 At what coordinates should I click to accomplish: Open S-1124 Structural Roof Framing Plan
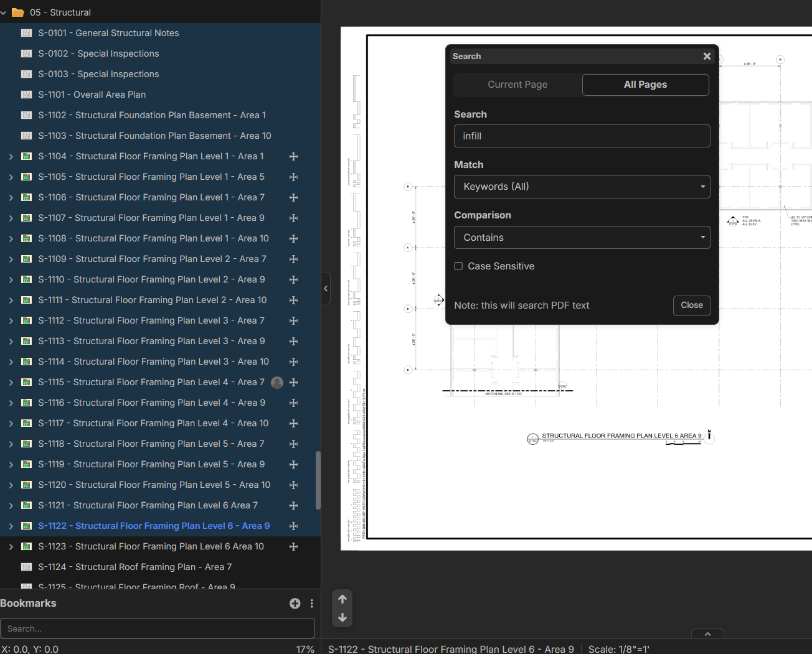point(135,567)
